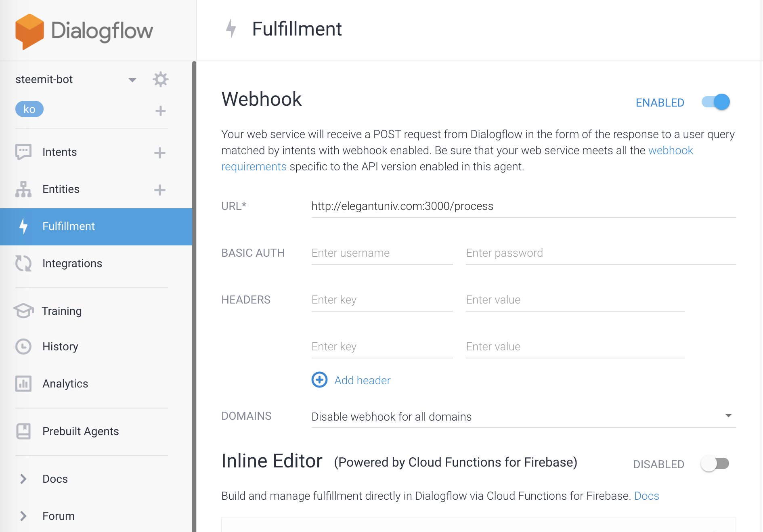This screenshot has width=763, height=532.
Task: Select the ko language badge
Action: click(29, 109)
